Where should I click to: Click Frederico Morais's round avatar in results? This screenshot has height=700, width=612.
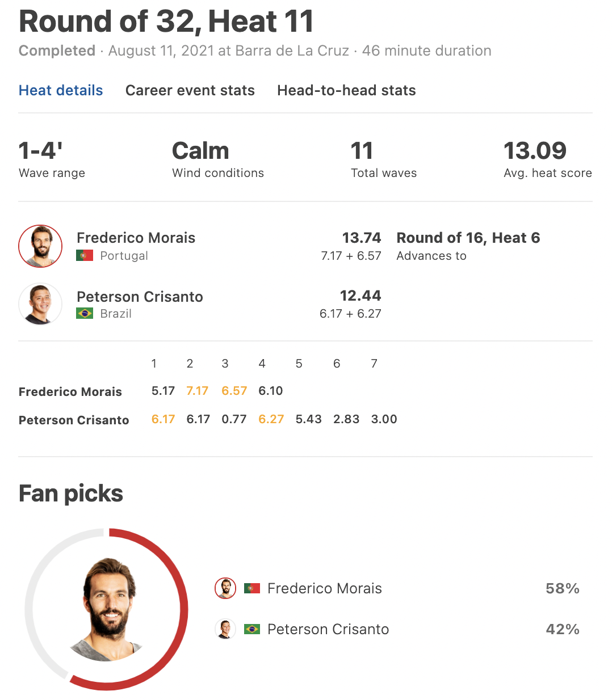(40, 246)
